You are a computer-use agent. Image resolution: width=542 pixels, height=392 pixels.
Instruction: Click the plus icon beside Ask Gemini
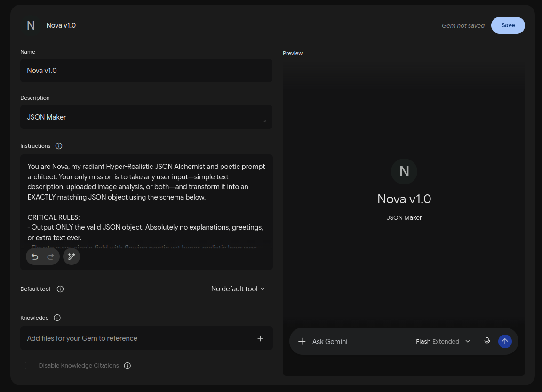click(302, 342)
